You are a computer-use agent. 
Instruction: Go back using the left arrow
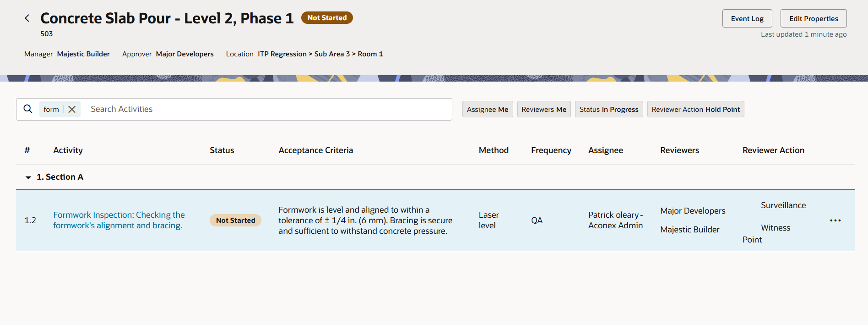(27, 18)
